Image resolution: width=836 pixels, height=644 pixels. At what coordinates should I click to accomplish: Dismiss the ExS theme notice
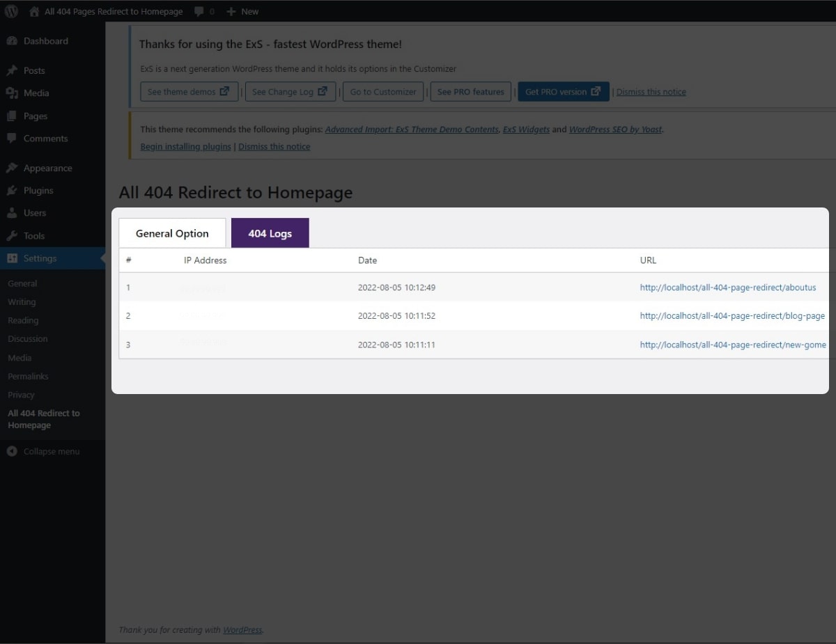pyautogui.click(x=651, y=92)
